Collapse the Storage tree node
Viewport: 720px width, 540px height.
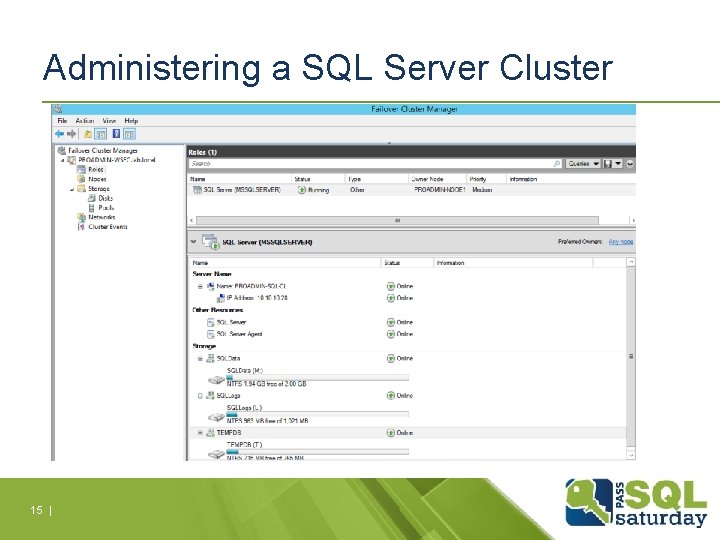(72, 189)
